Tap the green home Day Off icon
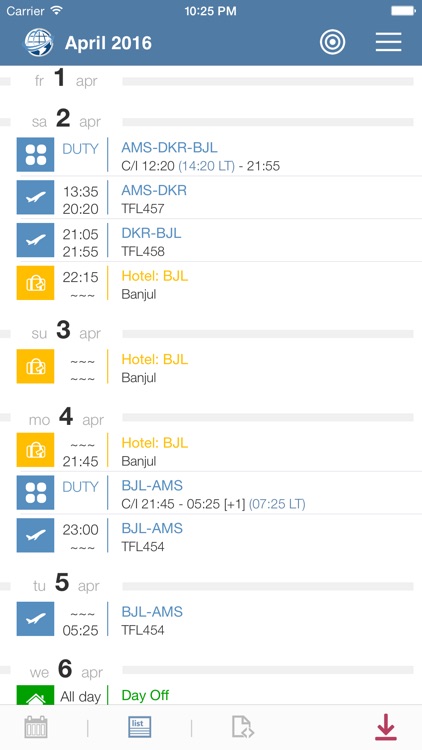The image size is (422, 750). 35,695
